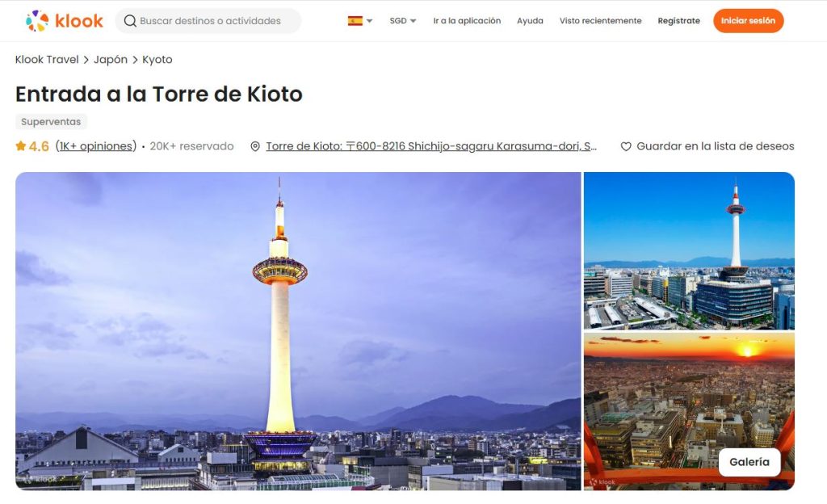
Task: Click the heart icon for the wishlist
Action: click(x=626, y=146)
